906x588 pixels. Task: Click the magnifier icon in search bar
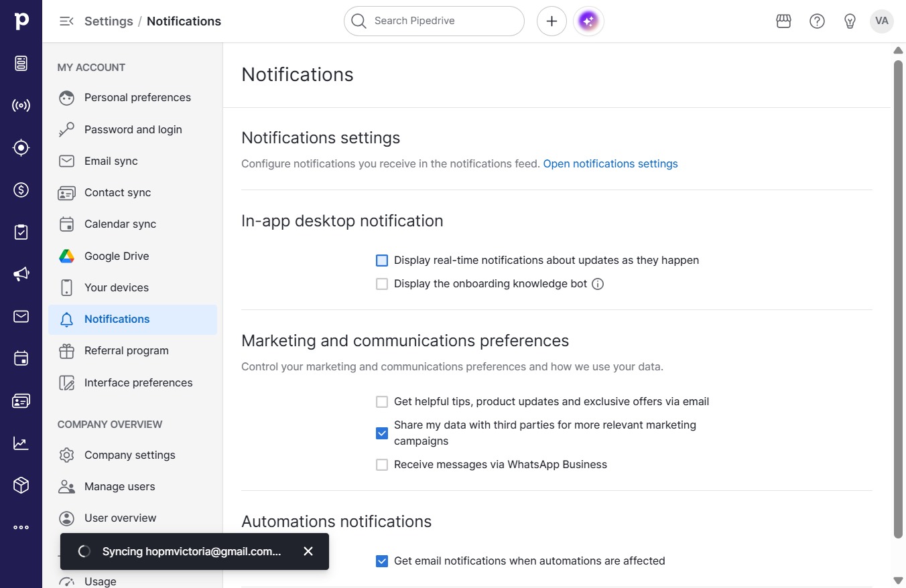[x=359, y=21]
